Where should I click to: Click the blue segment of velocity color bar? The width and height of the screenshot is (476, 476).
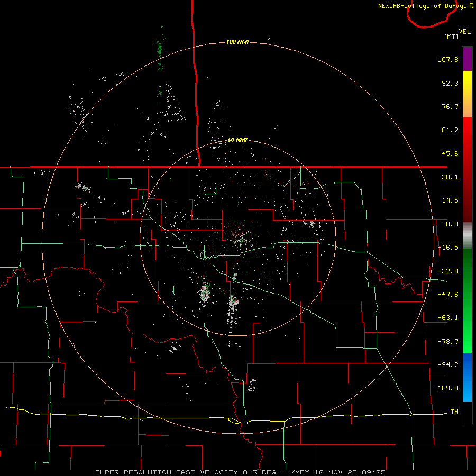[x=467, y=377]
